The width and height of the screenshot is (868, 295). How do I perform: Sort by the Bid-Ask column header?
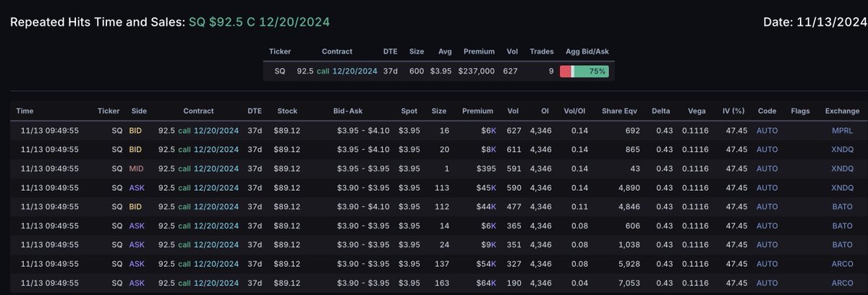[346, 111]
